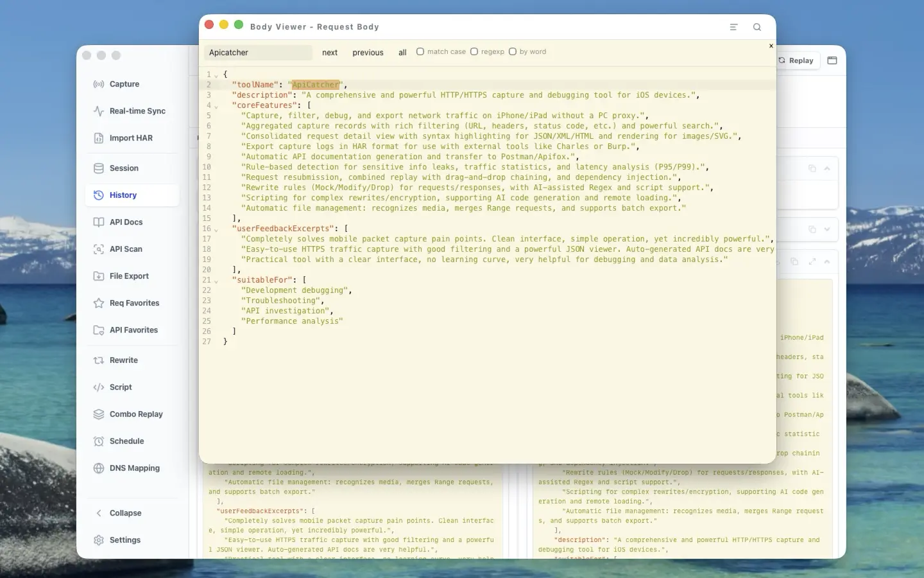Screen dimensions: 924x578
Task: Click the Script code-brackets icon
Action: tap(99, 387)
